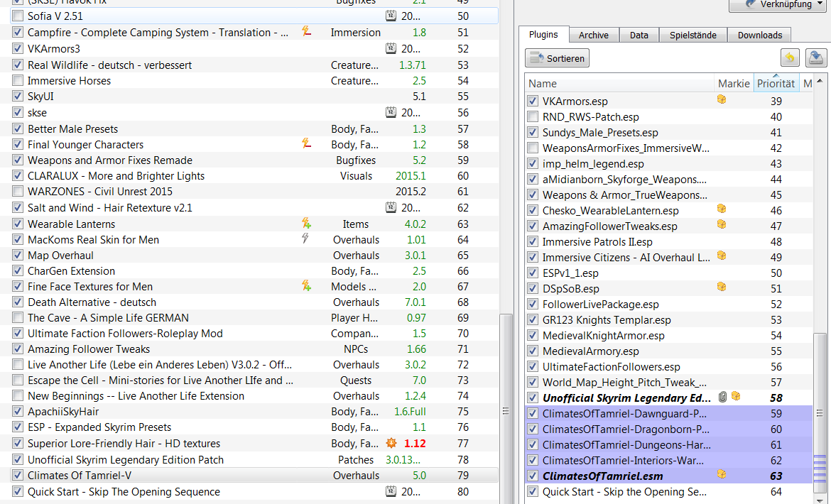Enable the Immersive Horses mod checkbox
The image size is (831, 504).
[x=18, y=81]
